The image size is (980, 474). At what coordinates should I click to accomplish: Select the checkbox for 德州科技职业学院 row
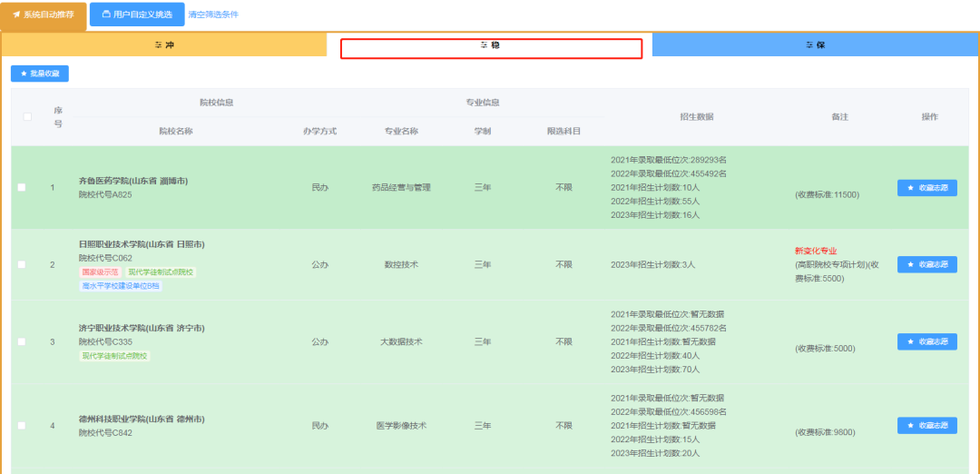tap(22, 425)
